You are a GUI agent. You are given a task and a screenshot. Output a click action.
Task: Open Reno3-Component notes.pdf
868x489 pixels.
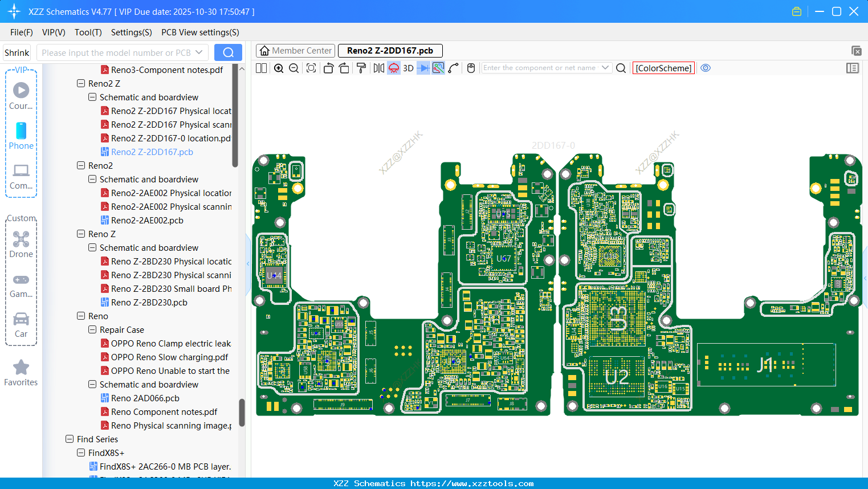tap(162, 70)
